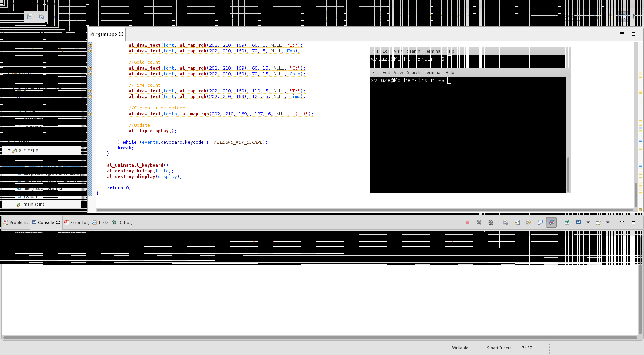Collapse the game.cpp tree node
This screenshot has width=644, height=355.
9,150
